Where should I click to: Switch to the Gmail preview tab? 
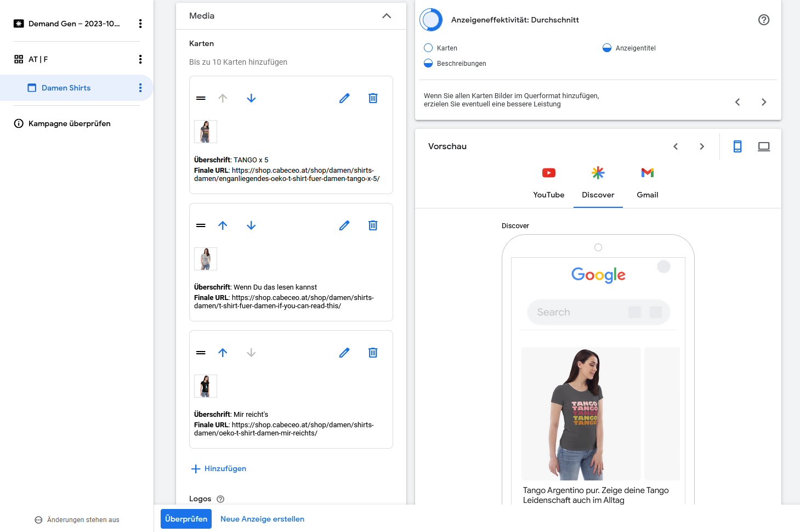(x=648, y=183)
